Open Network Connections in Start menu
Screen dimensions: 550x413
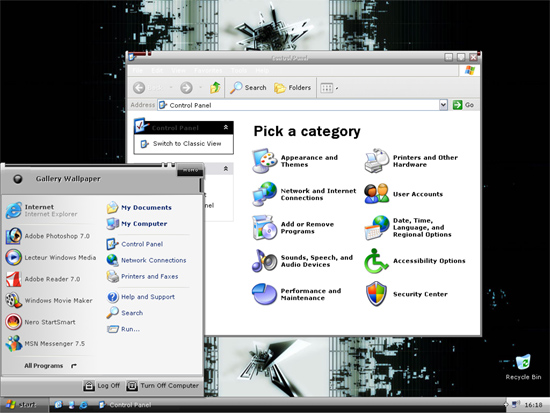[x=147, y=260]
